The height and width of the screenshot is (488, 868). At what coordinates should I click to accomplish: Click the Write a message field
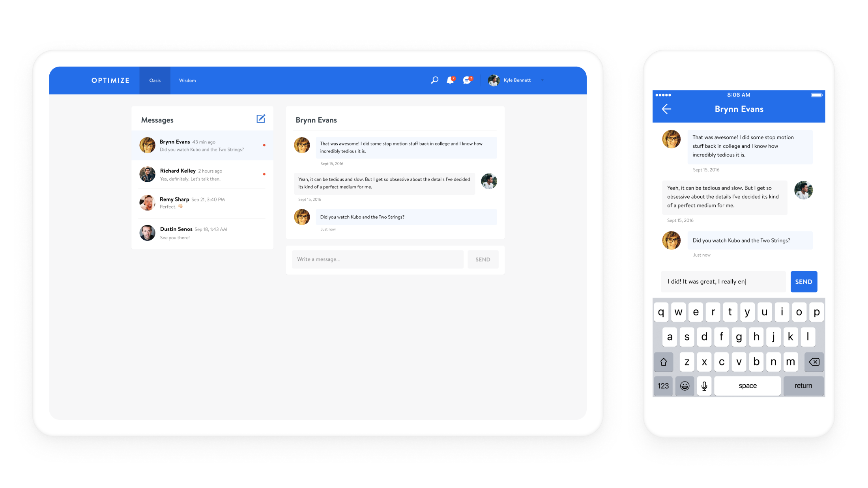[x=377, y=259]
